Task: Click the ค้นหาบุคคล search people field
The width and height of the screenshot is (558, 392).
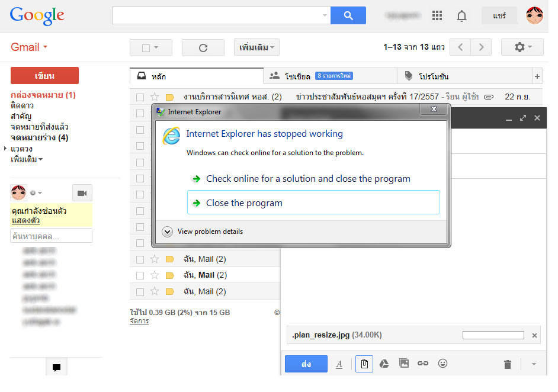Action: pos(52,236)
